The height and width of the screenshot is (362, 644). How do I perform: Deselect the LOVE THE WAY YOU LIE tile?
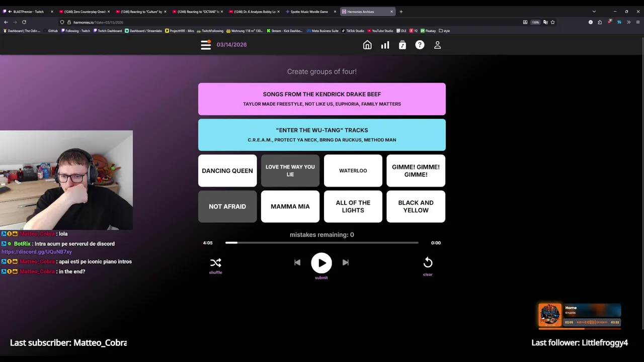(x=290, y=171)
